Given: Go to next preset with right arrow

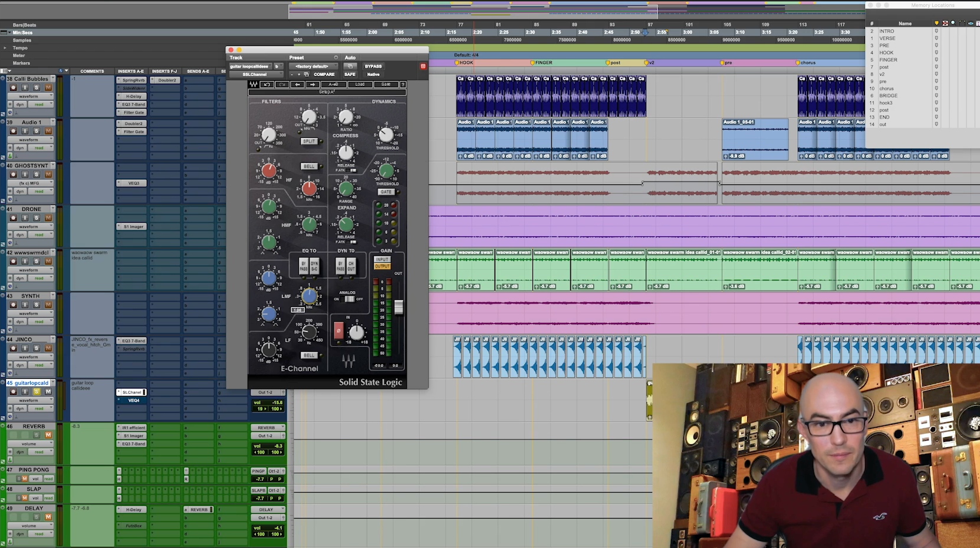Looking at the screenshot, I should point(313,84).
